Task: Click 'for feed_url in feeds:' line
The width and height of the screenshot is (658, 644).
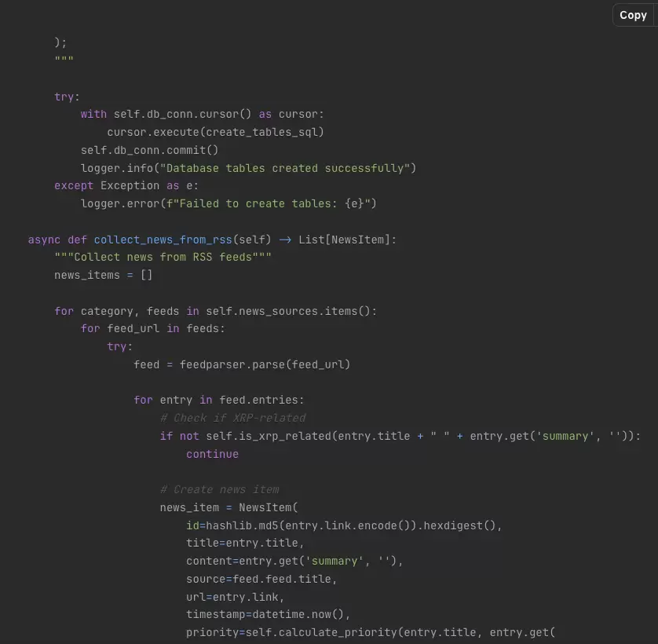Action: 153,328
